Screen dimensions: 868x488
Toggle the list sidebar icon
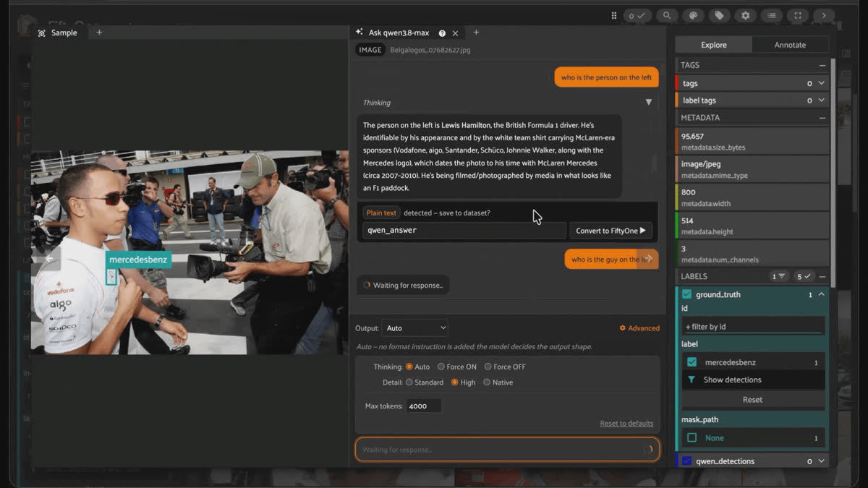(772, 15)
